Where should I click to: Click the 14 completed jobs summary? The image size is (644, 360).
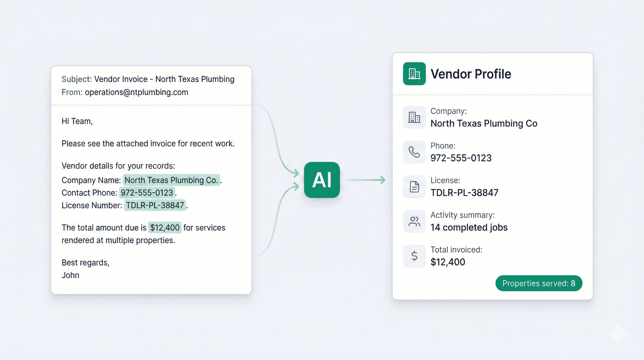469,228
